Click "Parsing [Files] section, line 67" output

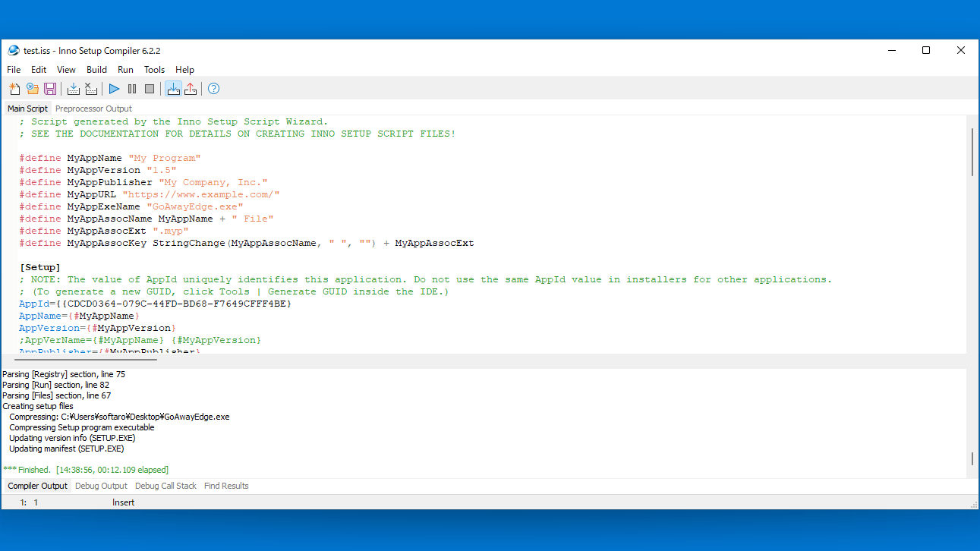click(57, 395)
